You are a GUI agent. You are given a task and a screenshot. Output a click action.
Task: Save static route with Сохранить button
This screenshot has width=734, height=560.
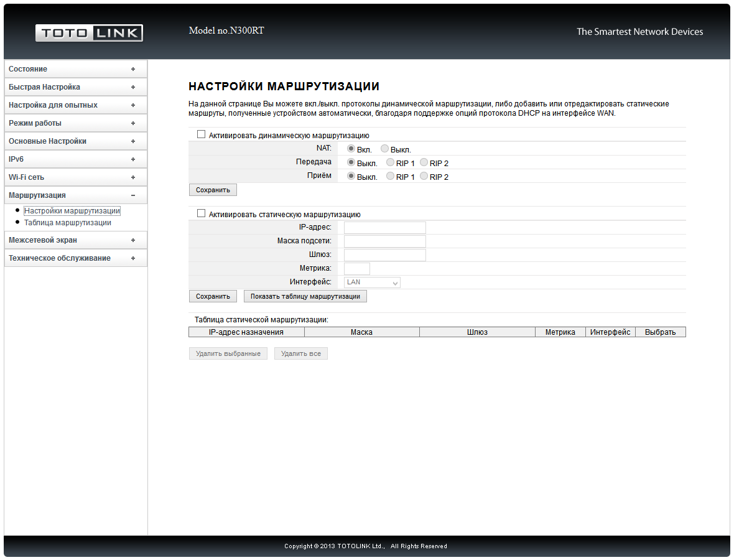pos(213,296)
